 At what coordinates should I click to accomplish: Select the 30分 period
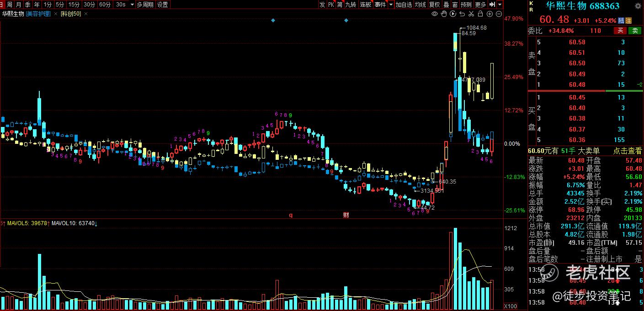(89, 5)
